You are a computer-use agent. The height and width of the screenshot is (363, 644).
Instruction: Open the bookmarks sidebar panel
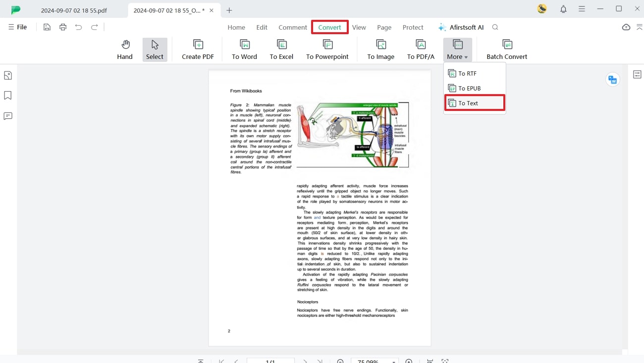[8, 95]
